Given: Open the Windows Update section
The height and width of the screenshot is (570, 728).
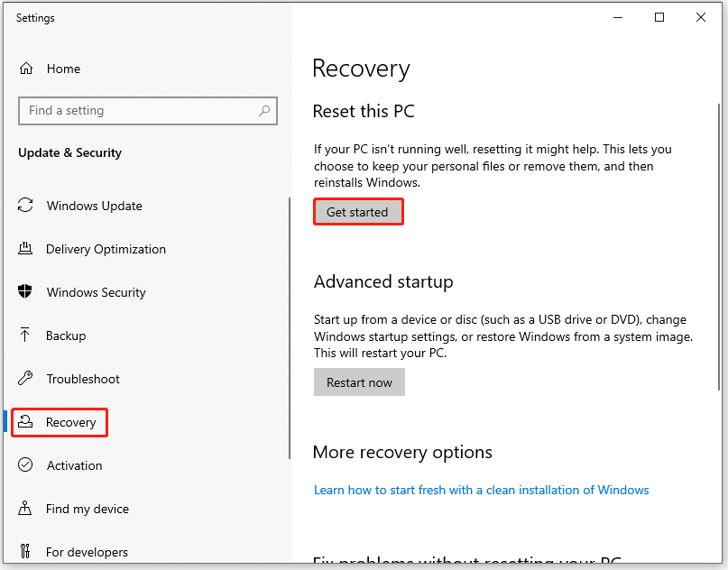Looking at the screenshot, I should click(94, 206).
